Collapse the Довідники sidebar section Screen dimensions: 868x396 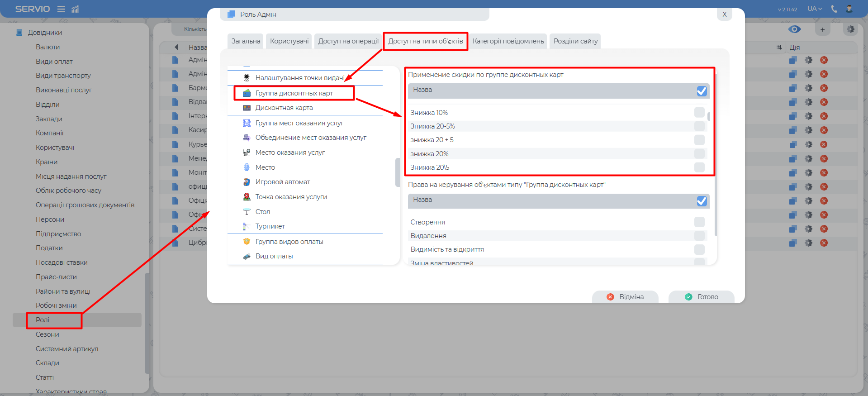pyautogui.click(x=45, y=33)
